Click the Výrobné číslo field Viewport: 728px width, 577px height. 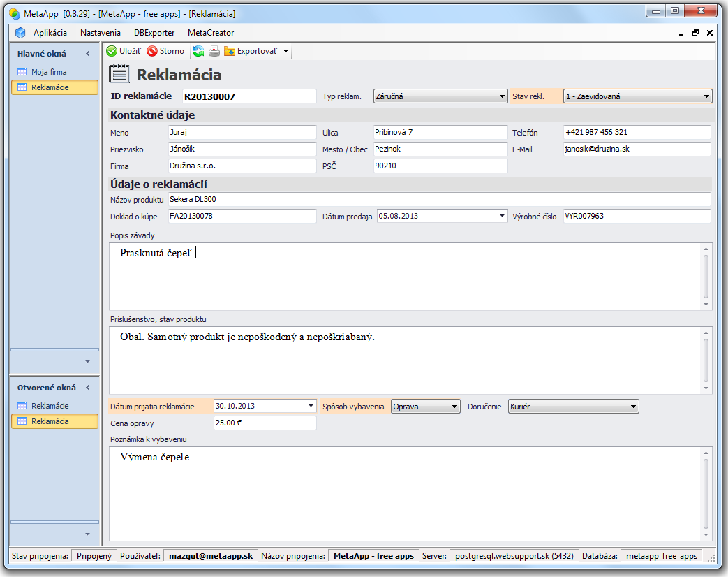[x=637, y=216]
